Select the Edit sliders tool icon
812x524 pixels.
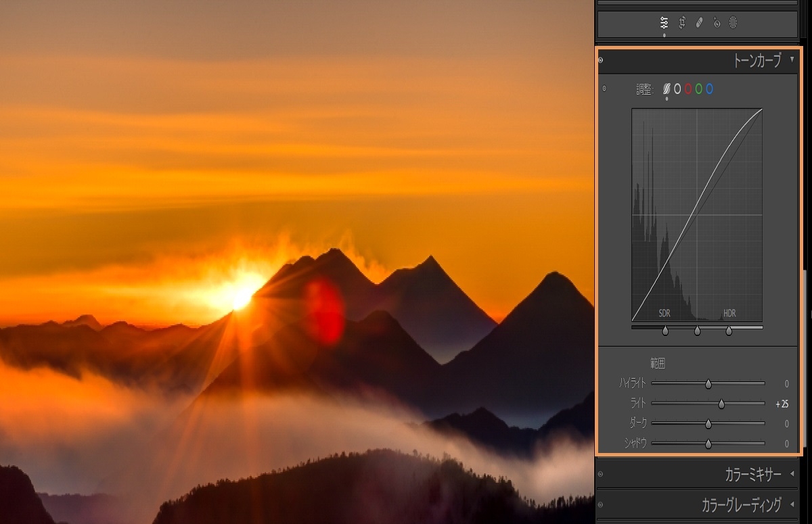coord(664,23)
